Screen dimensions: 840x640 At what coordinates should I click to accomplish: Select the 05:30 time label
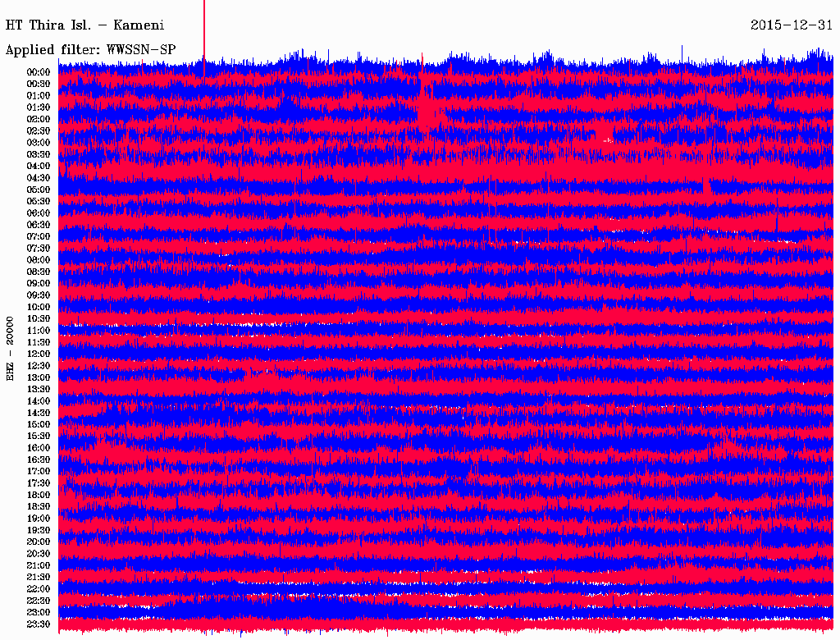click(39, 201)
